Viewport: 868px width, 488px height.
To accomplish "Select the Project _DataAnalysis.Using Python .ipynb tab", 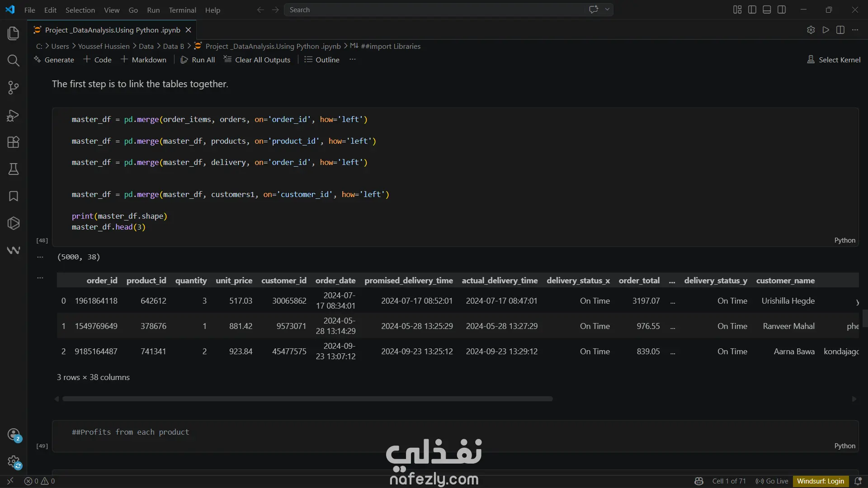I will click(113, 30).
